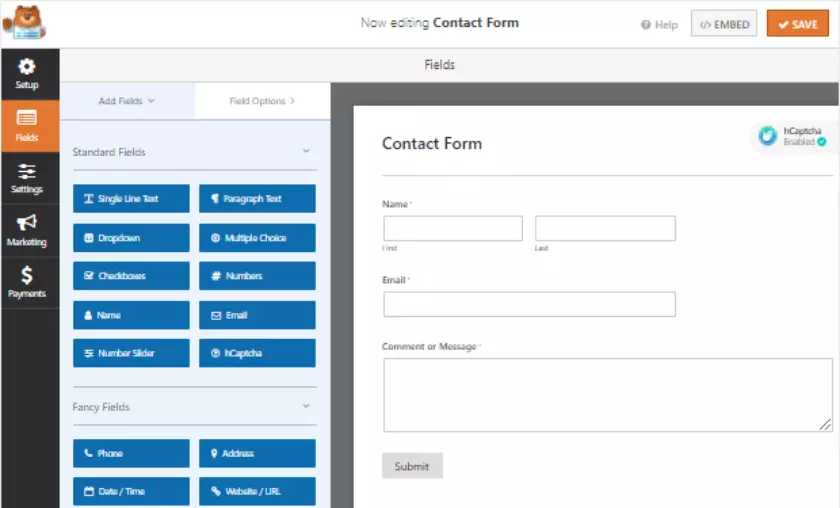The height and width of the screenshot is (508, 840).
Task: Add a Multiple Choice field
Action: (x=257, y=237)
